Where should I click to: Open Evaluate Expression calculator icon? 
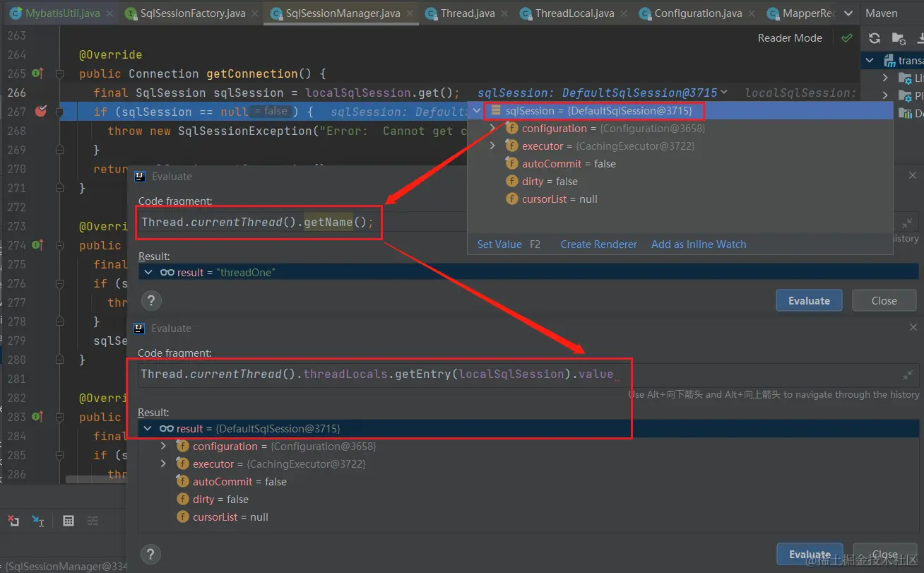pyautogui.click(x=69, y=521)
